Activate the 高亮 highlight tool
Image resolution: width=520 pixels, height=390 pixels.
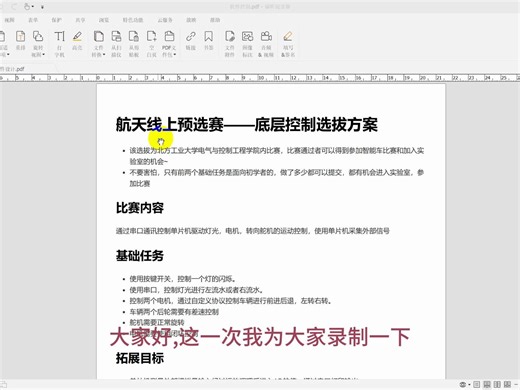pyautogui.click(x=77, y=36)
